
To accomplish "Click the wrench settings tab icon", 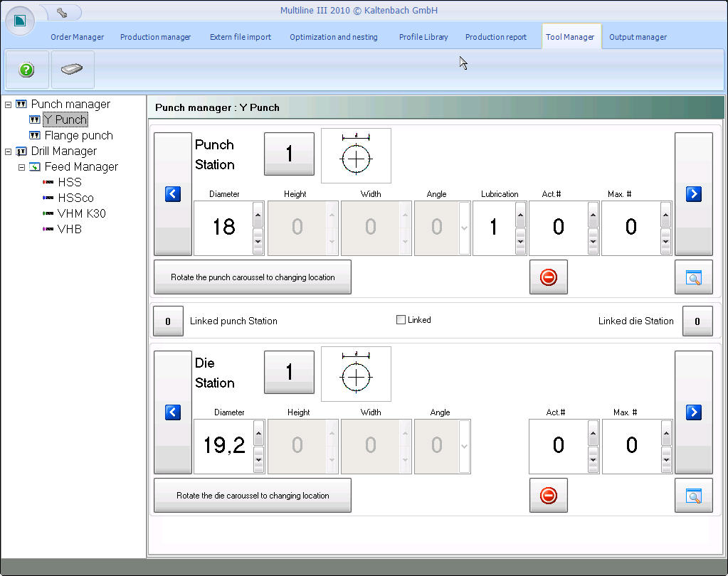I will click(x=62, y=12).
